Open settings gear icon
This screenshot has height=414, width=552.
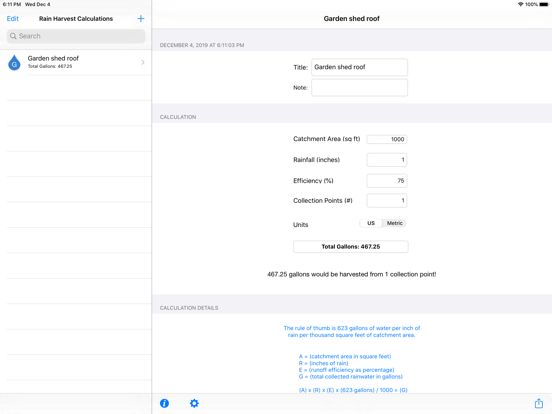tap(194, 403)
